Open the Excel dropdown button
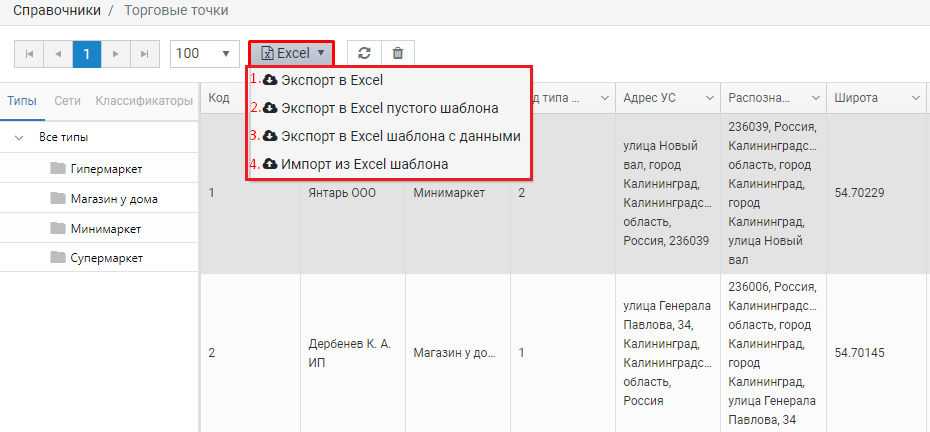Image resolution: width=930 pixels, height=432 pixels. click(x=292, y=53)
